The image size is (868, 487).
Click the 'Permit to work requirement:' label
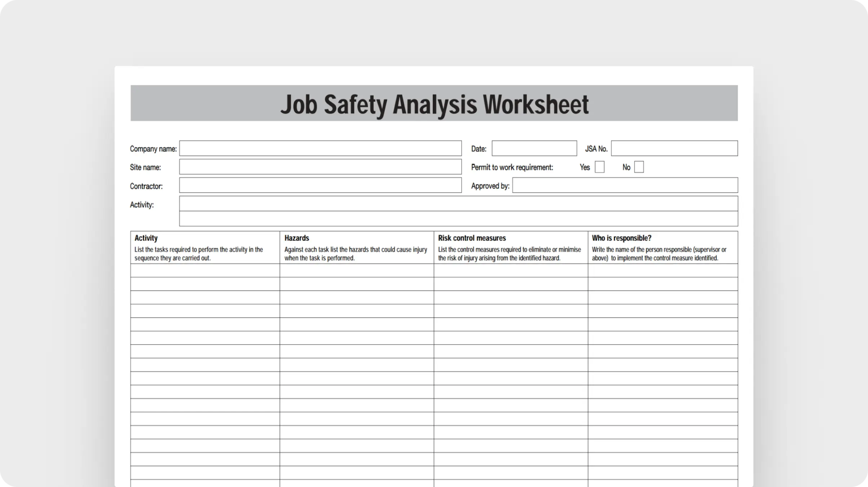tap(512, 167)
